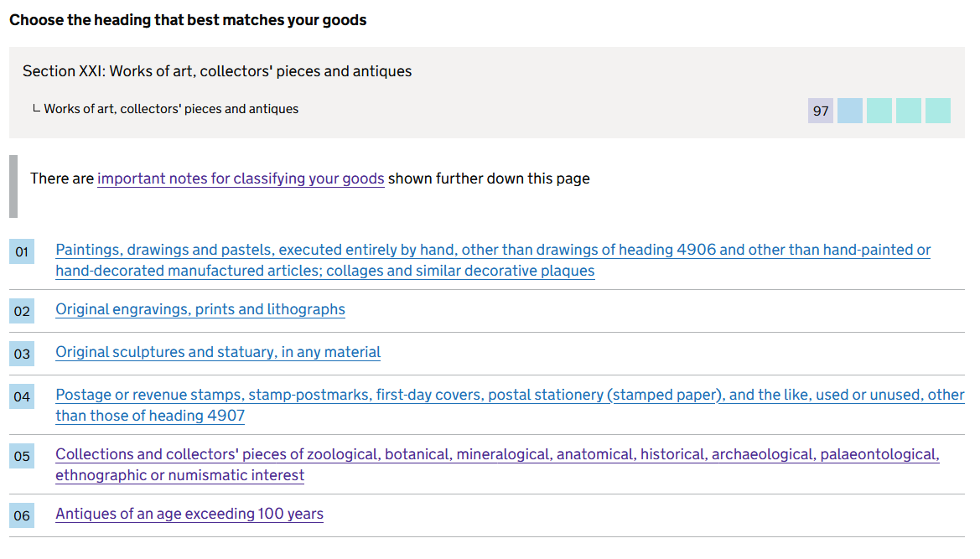Click the 06 code badge

(22, 515)
